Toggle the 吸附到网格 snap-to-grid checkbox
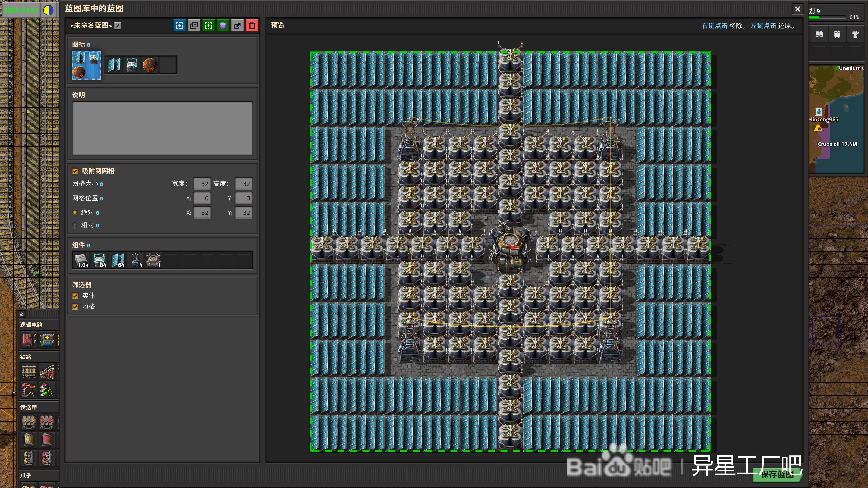The width and height of the screenshot is (868, 488). click(75, 171)
